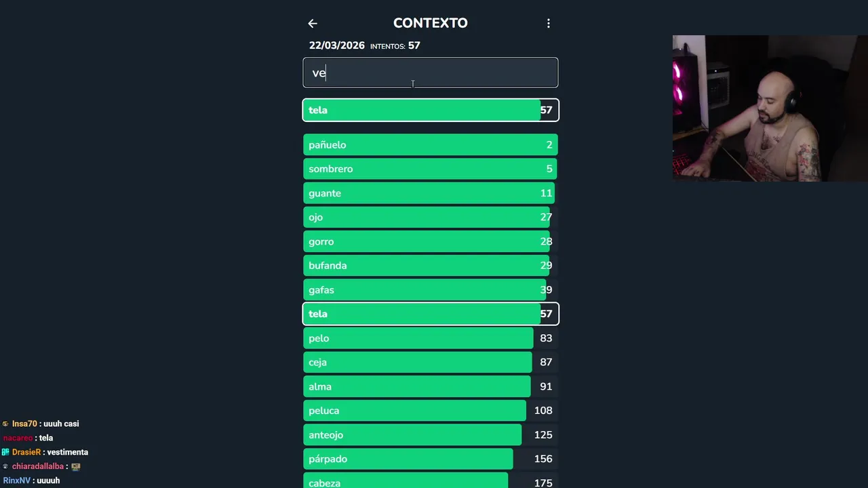
Task: Select the 'peluca' guess bar
Action: click(431, 411)
